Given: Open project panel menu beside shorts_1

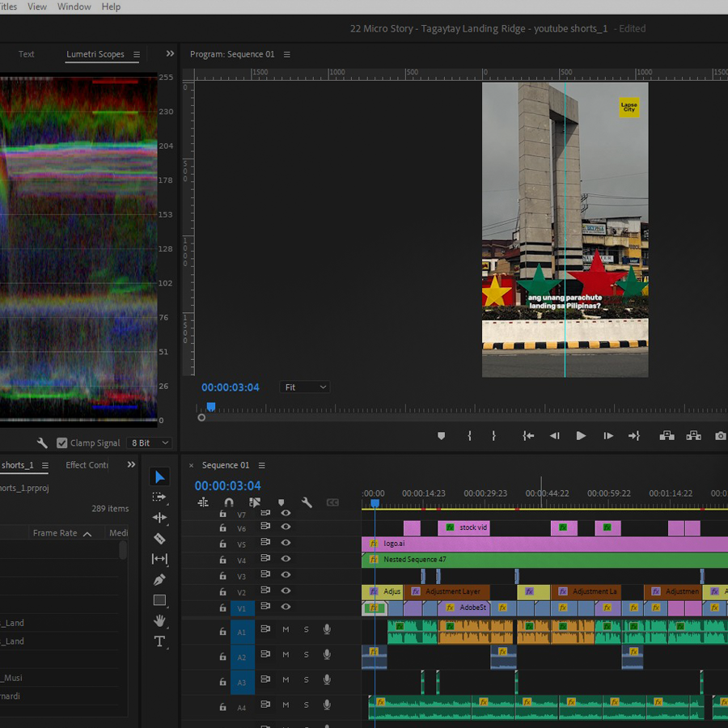Looking at the screenshot, I should tap(45, 465).
